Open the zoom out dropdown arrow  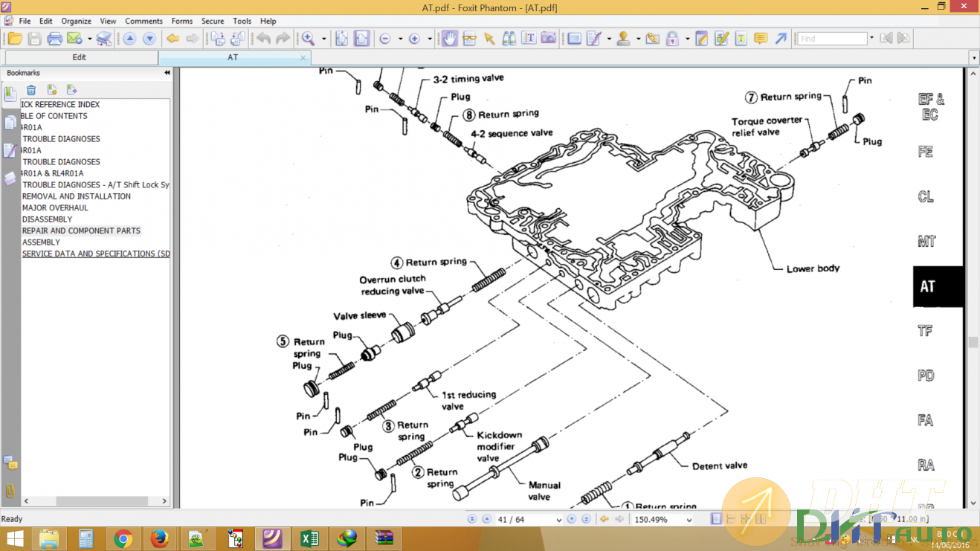pos(400,39)
